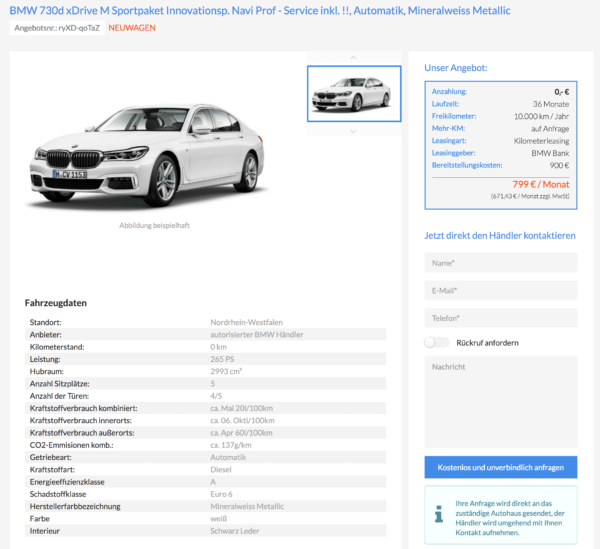Click the up chevron above the car thumbnail
This screenshot has width=600, height=549.
pos(353,58)
